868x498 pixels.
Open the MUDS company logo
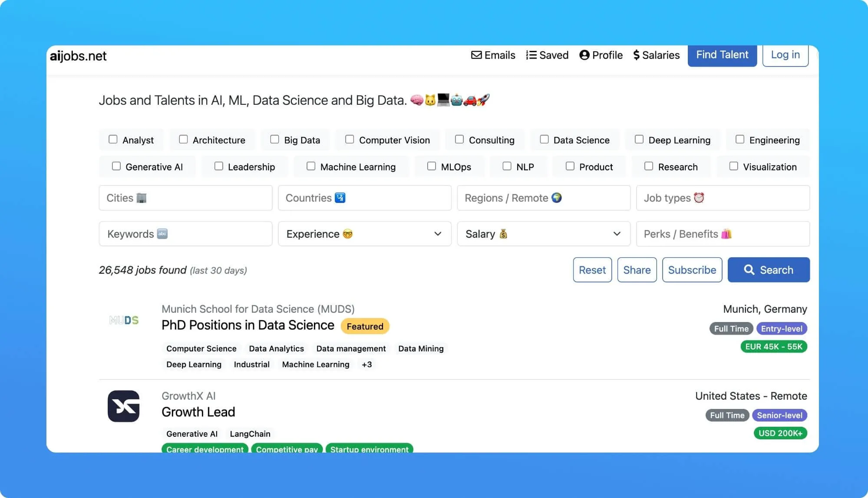124,320
